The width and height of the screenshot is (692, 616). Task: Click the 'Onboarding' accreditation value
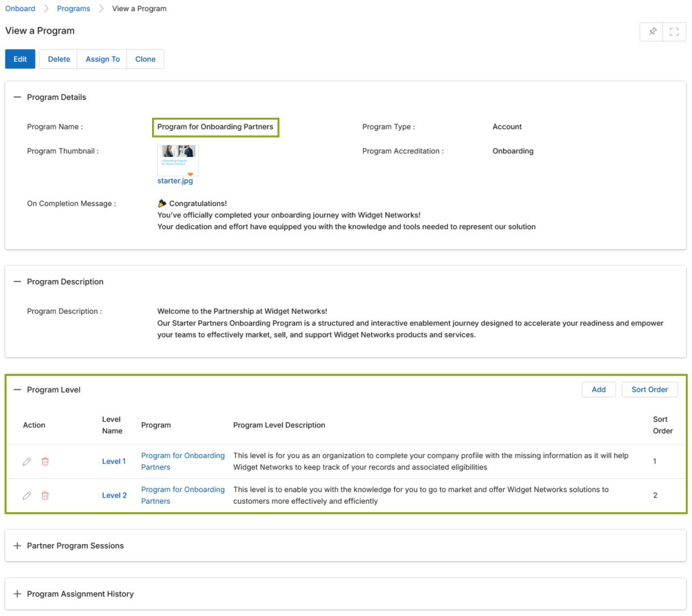513,151
